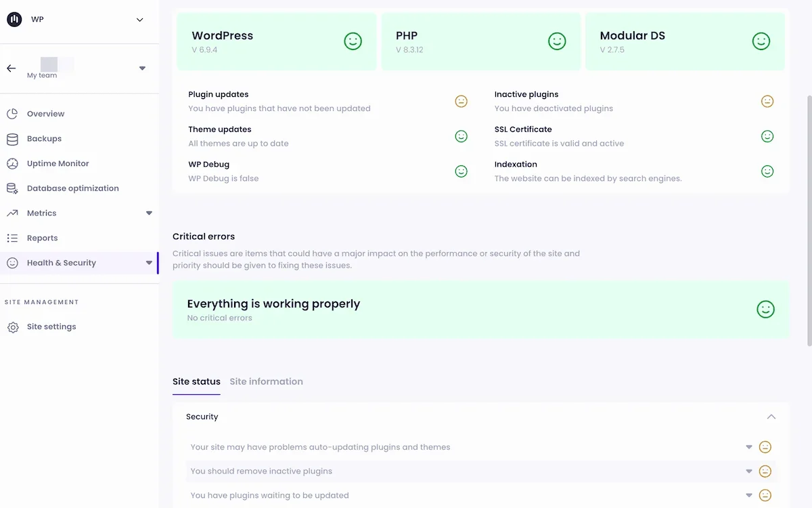Open Health & Security in sidebar
This screenshot has height=508, width=812.
click(62, 263)
